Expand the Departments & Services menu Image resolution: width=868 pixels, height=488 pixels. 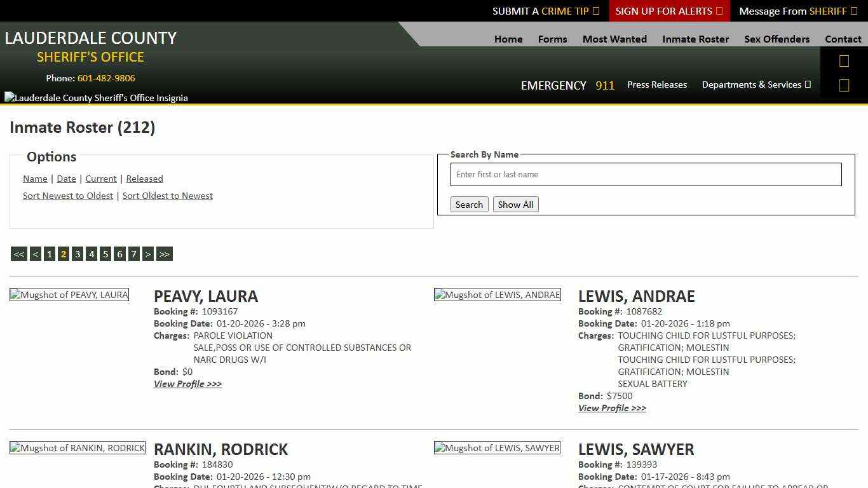(756, 85)
